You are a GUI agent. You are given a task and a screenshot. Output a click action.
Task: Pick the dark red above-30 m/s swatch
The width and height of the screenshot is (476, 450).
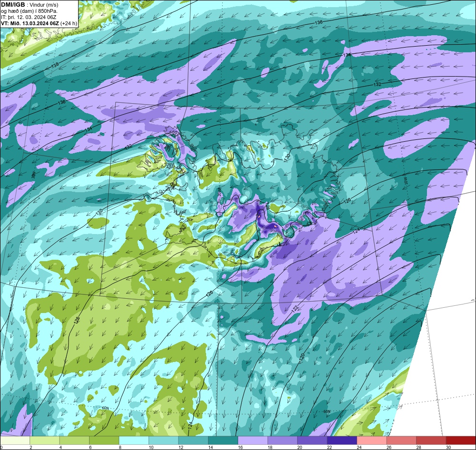click(461, 440)
